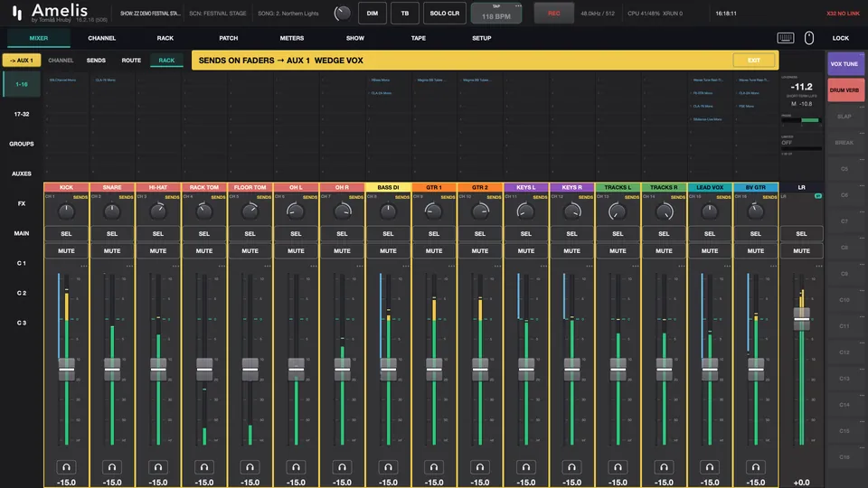Open the OH L channel three-dot menu
The width and height of the screenshot is (868, 488).
[x=314, y=266]
